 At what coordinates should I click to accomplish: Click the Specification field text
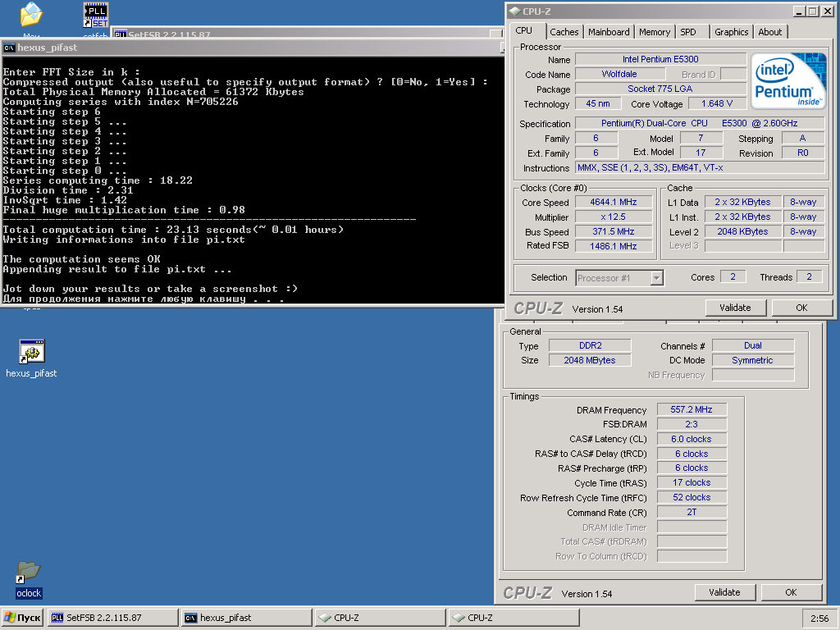[x=700, y=123]
